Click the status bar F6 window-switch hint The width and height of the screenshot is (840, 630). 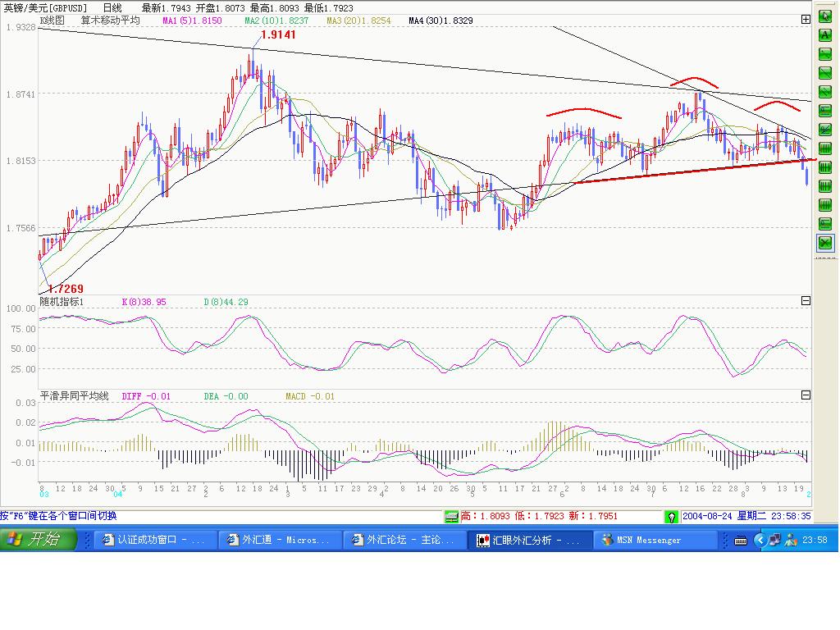click(x=58, y=516)
